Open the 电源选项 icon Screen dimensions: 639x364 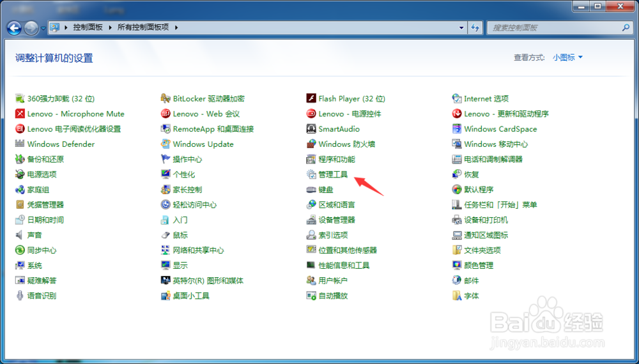click(20, 174)
